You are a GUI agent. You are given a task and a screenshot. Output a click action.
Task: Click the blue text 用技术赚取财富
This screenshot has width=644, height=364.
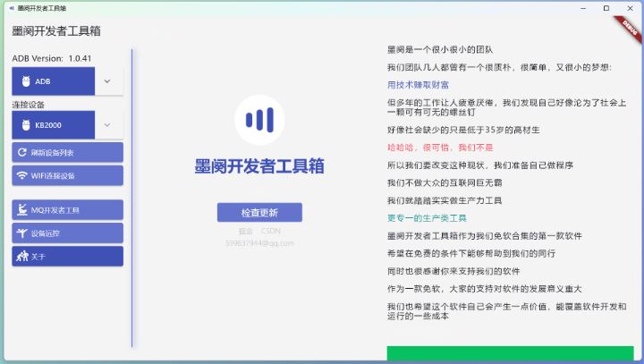coord(418,84)
